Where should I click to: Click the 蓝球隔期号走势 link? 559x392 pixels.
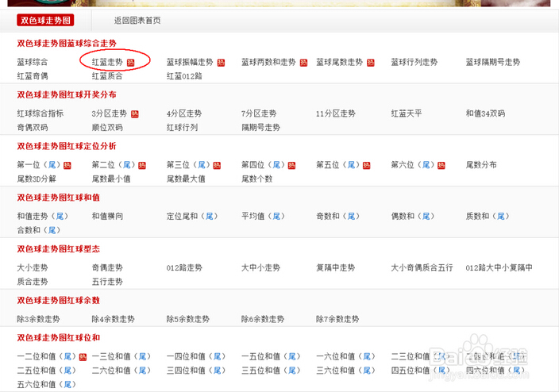click(x=493, y=62)
